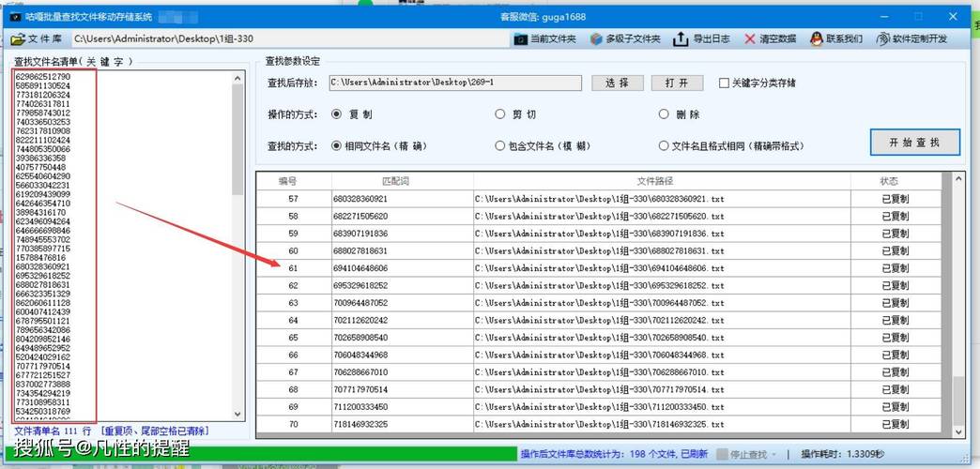Select the 多级子文件夹 cube icon

(596, 38)
